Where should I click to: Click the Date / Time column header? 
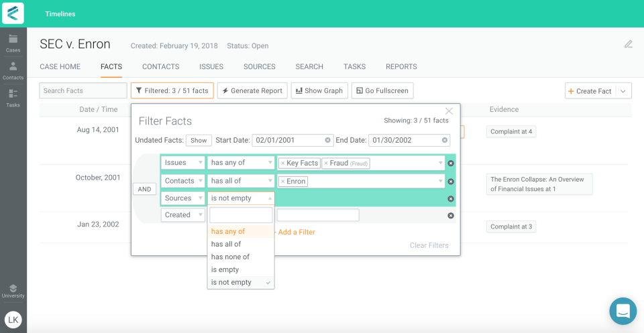(99, 109)
